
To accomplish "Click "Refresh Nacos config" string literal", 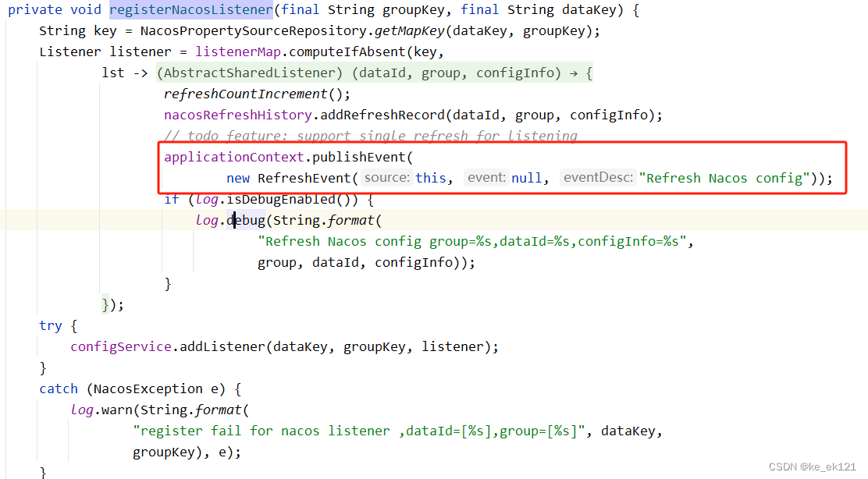I will [724, 178].
